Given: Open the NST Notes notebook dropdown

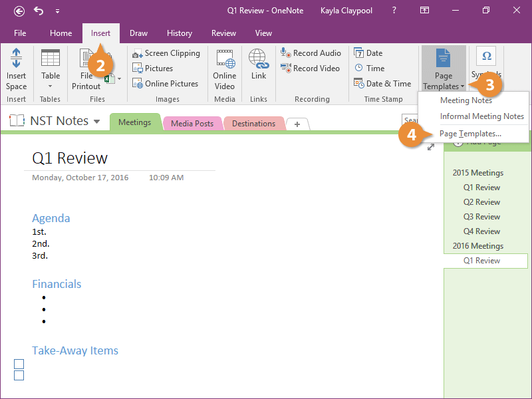Looking at the screenshot, I should point(97,121).
